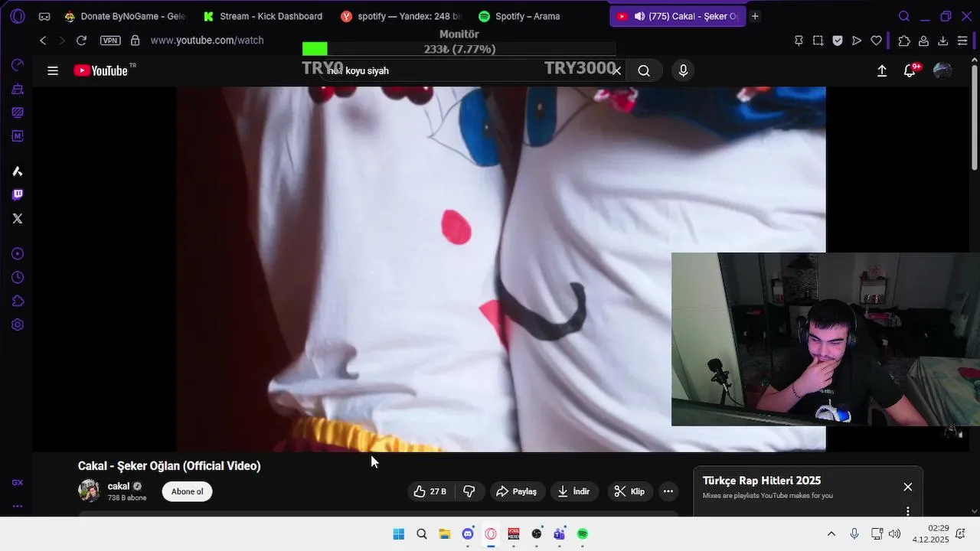Switch to Donate ByNoGame tab
The width and height of the screenshot is (980, 551).
[x=125, y=16]
